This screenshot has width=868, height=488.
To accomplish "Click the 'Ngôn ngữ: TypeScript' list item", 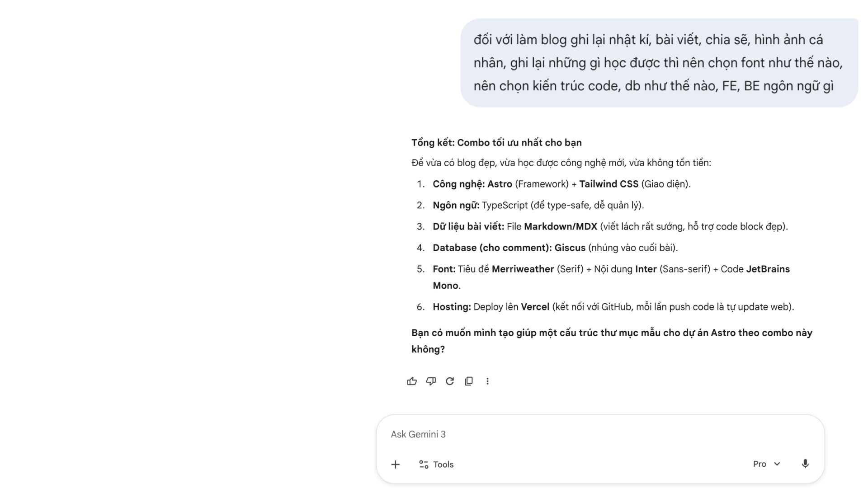I will point(538,205).
